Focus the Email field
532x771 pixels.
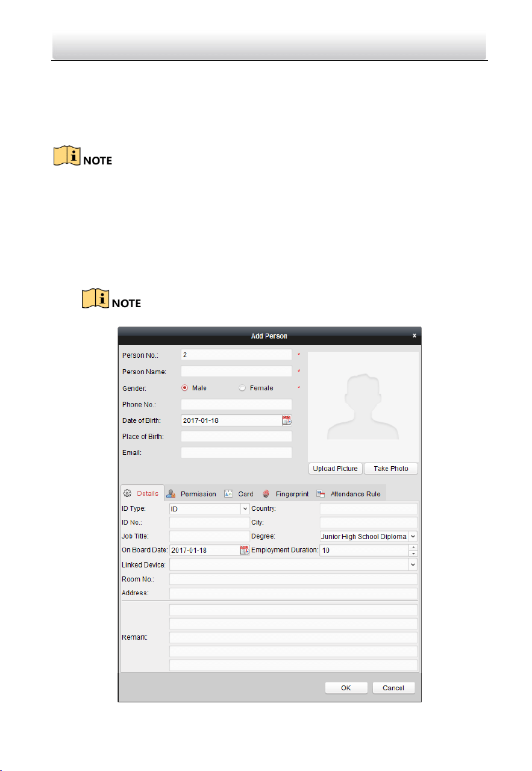[x=236, y=452]
